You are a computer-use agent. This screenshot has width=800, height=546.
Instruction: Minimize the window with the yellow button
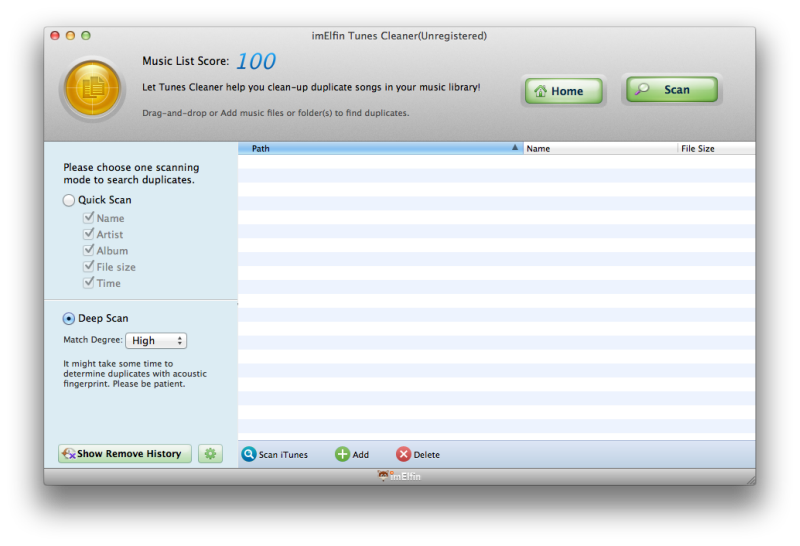pyautogui.click(x=70, y=35)
